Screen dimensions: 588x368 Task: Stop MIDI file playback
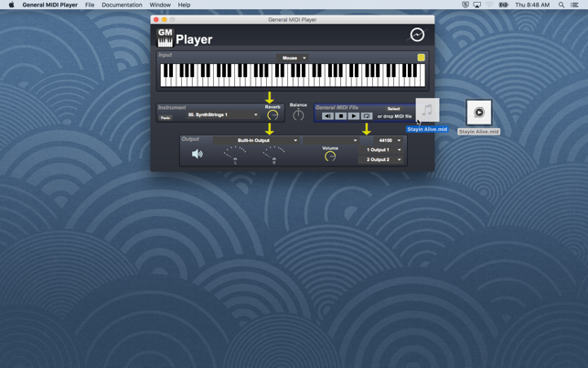(x=340, y=116)
